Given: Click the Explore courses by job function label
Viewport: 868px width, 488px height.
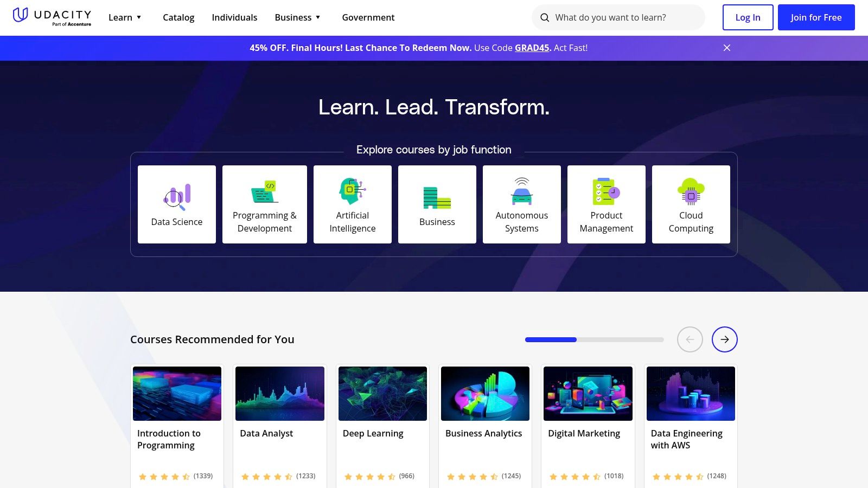Looking at the screenshot, I should click(x=434, y=150).
